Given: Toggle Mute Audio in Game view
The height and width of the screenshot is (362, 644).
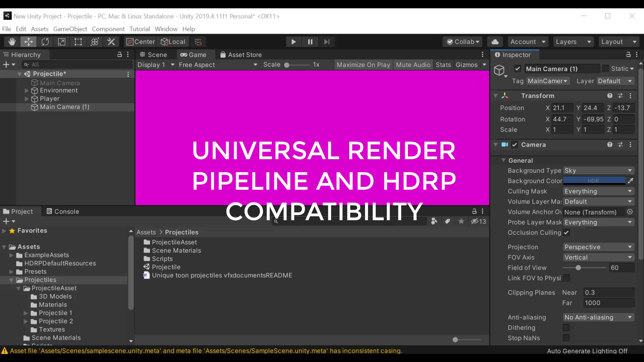Looking at the screenshot, I should pos(413,65).
